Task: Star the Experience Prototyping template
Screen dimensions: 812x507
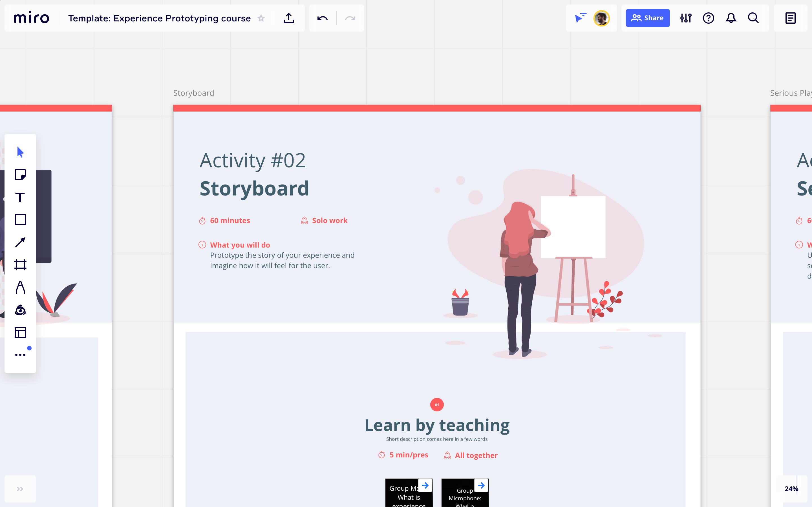Action: tap(261, 18)
